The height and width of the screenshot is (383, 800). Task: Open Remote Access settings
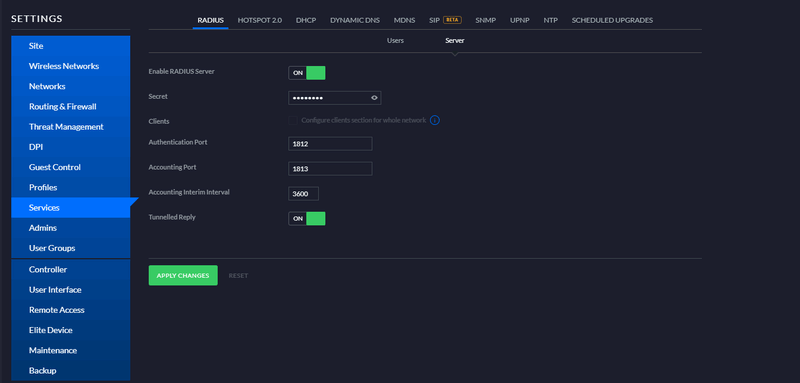click(70, 310)
